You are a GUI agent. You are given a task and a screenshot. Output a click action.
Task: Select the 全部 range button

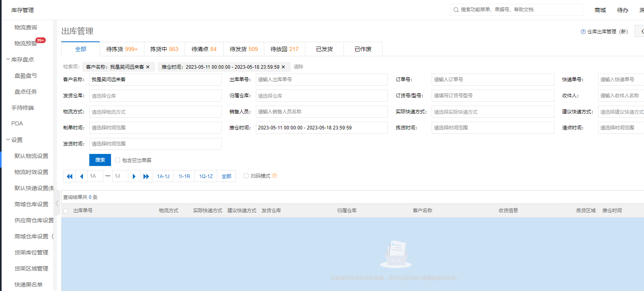click(x=226, y=176)
